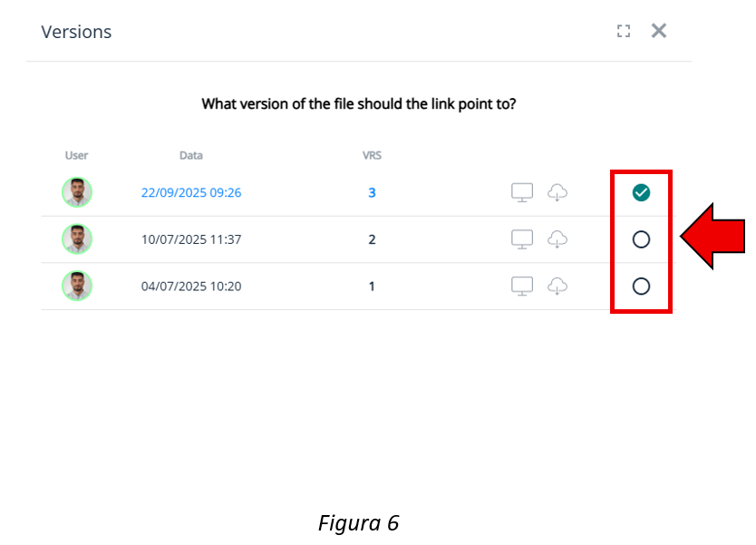Open monitor preview for version 2
The width and height of the screenshot is (756, 545).
click(522, 239)
